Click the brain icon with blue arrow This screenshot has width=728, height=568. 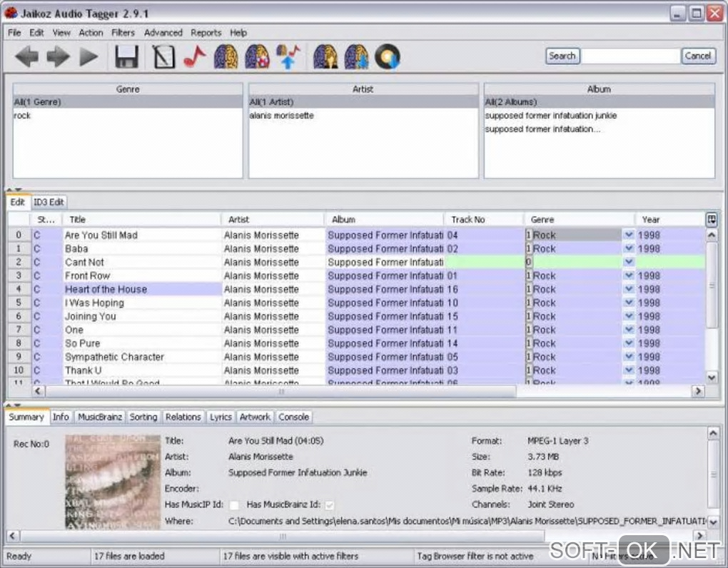[357, 57]
